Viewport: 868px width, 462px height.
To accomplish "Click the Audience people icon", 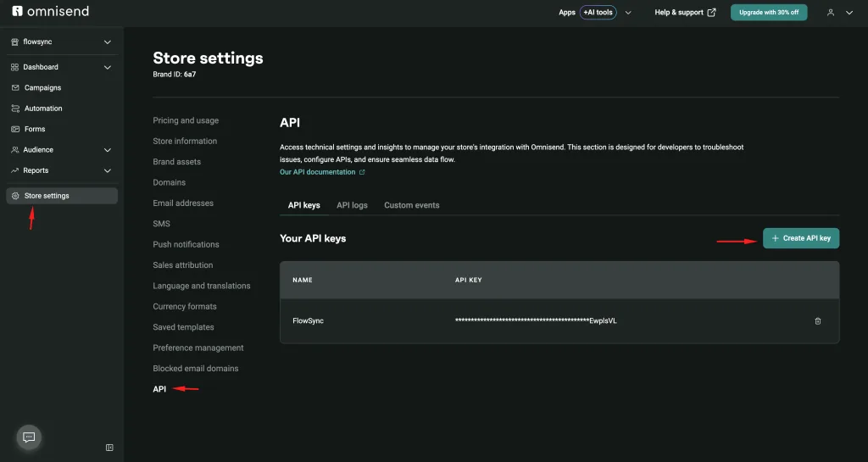I will 14,150.
